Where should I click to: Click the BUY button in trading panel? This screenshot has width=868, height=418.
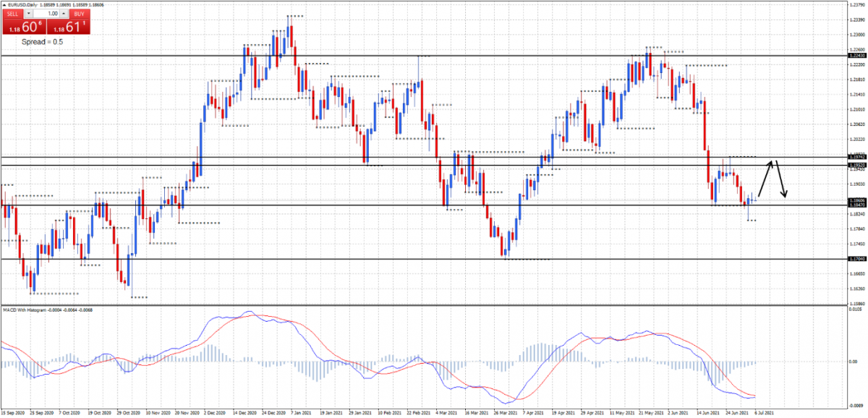(x=79, y=14)
